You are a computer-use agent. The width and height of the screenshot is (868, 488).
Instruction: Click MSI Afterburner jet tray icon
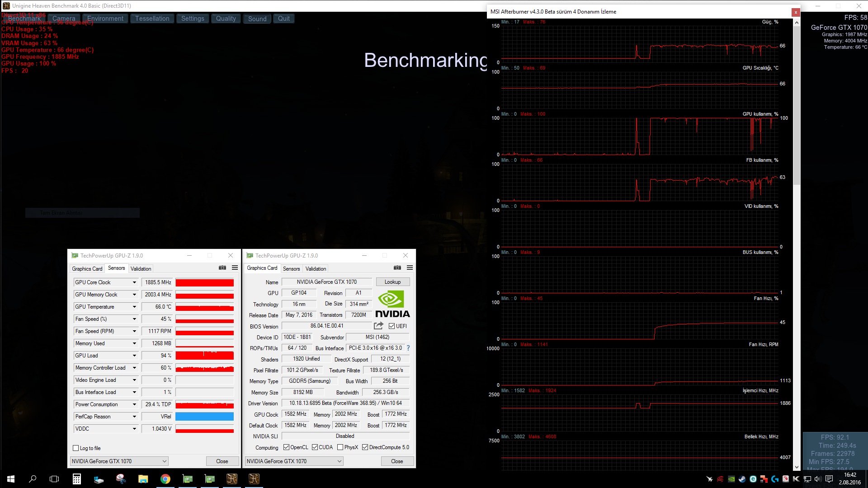710,479
